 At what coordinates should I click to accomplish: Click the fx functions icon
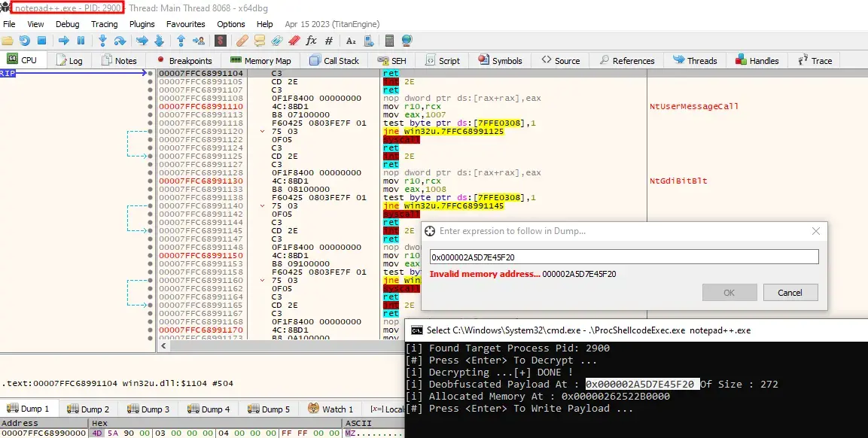tap(311, 41)
